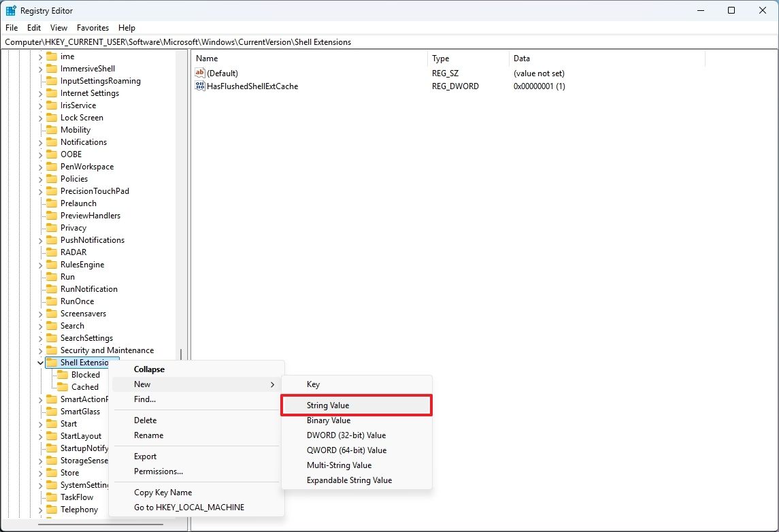Click the Registry Editor title bar icon
Image resolution: width=779 pixels, height=532 pixels.
coord(11,10)
